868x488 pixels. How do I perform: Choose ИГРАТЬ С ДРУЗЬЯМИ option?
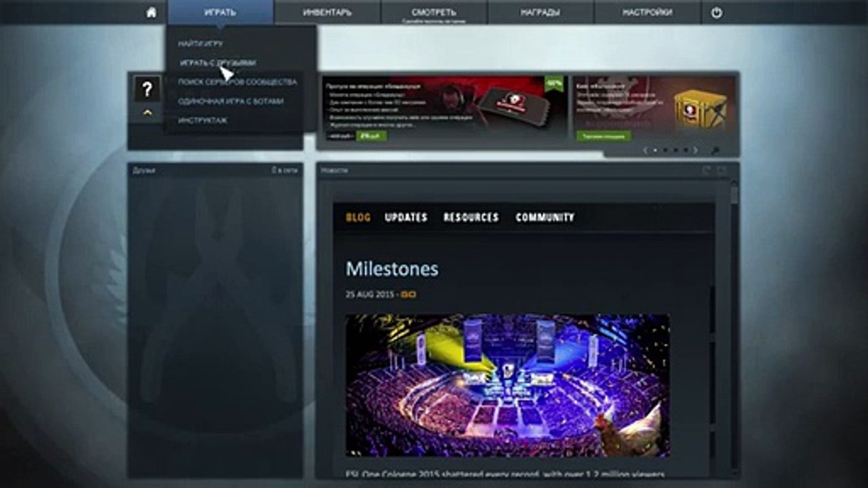pyautogui.click(x=218, y=62)
